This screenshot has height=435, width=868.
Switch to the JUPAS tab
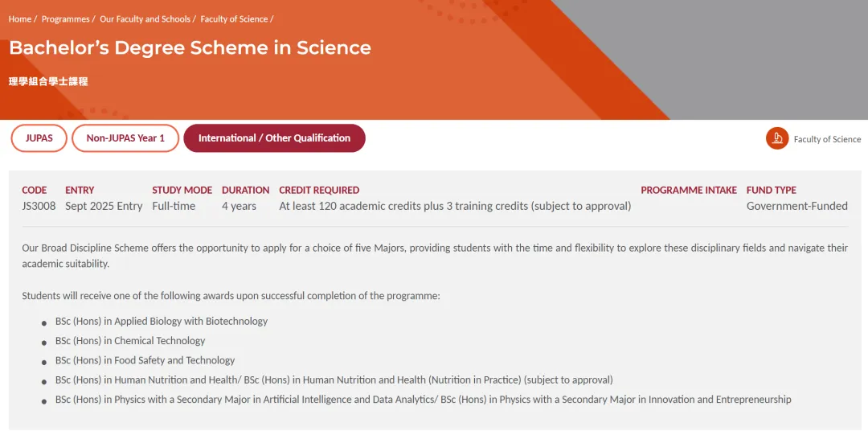point(39,138)
